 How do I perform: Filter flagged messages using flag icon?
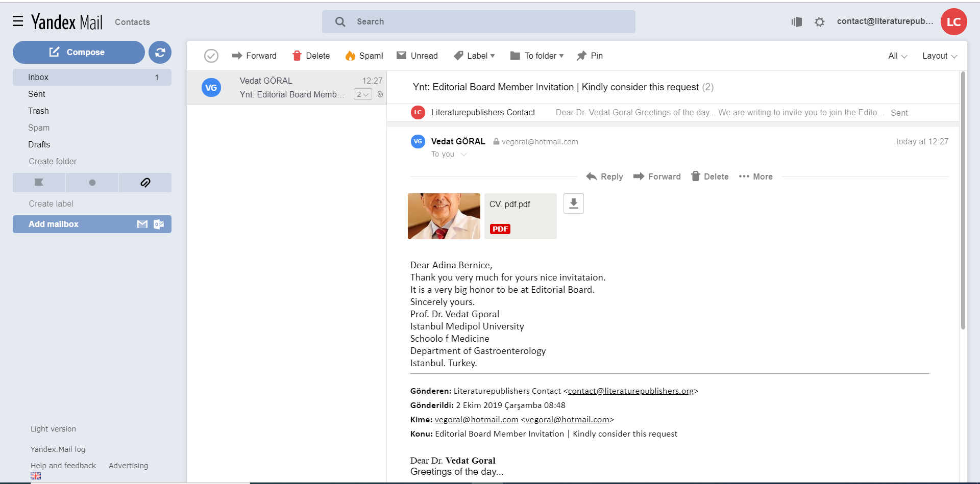39,183
